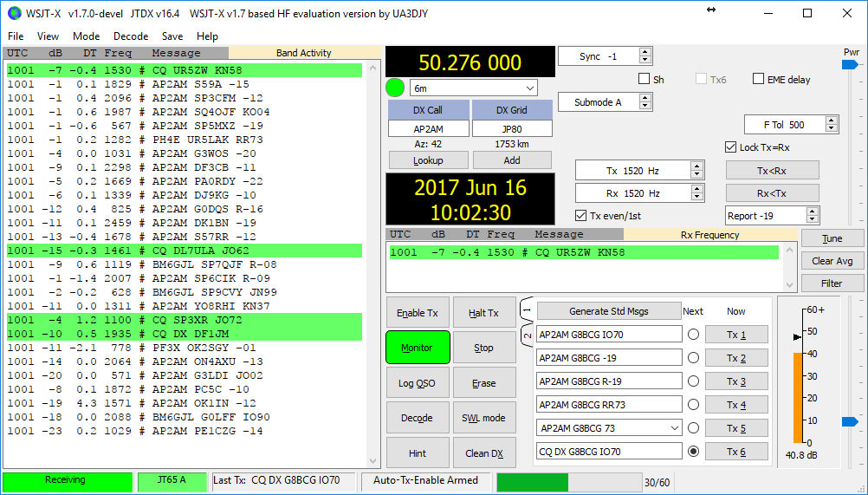The width and height of the screenshot is (868, 495).
Task: Click the Enable Tx button
Action: coord(418,313)
